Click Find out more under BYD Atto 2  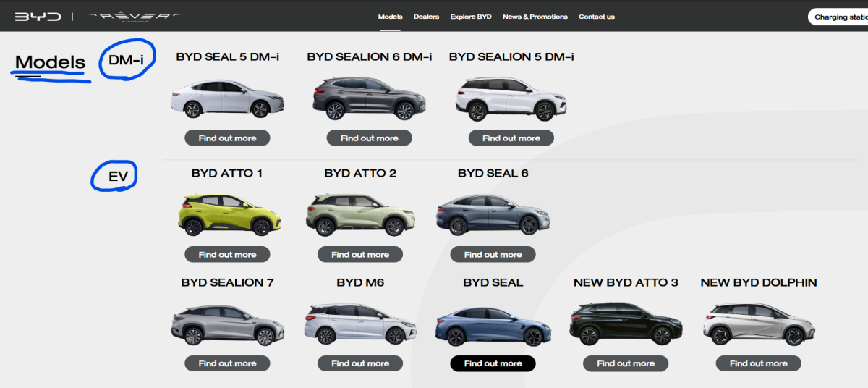(360, 254)
